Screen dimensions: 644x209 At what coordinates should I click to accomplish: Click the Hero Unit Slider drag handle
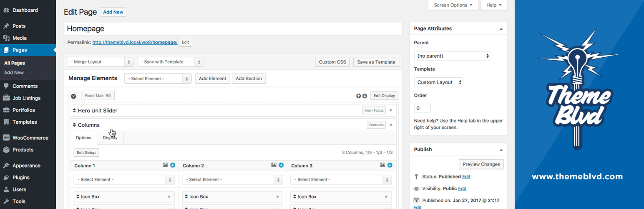pyautogui.click(x=74, y=111)
